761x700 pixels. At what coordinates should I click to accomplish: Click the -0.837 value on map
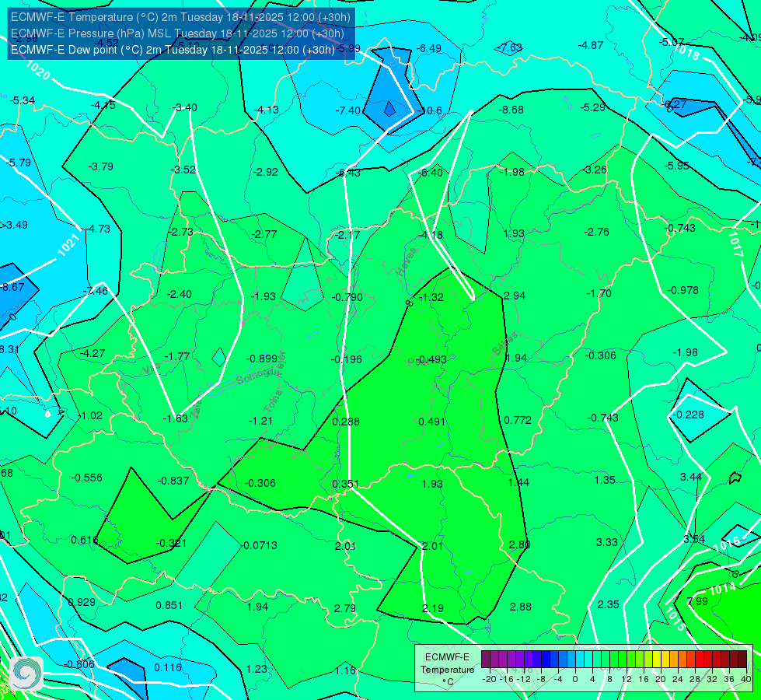click(173, 481)
